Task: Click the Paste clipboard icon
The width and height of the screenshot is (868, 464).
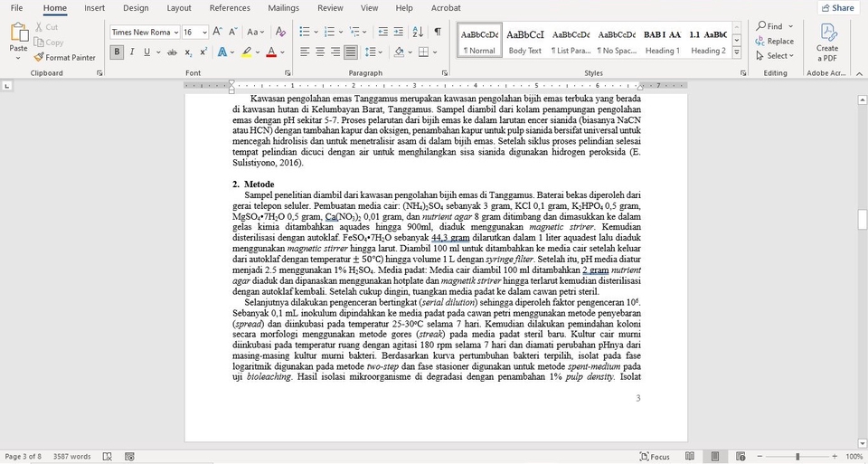Action: pyautogui.click(x=19, y=33)
